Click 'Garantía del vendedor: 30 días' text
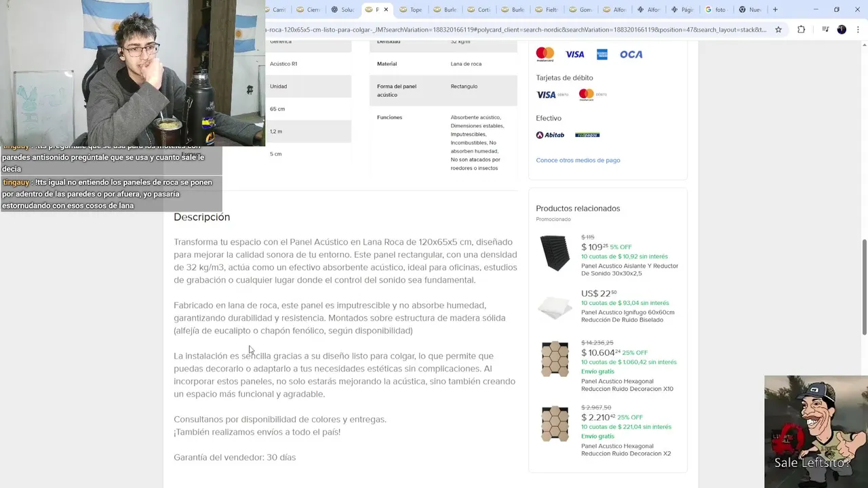 [235, 457]
